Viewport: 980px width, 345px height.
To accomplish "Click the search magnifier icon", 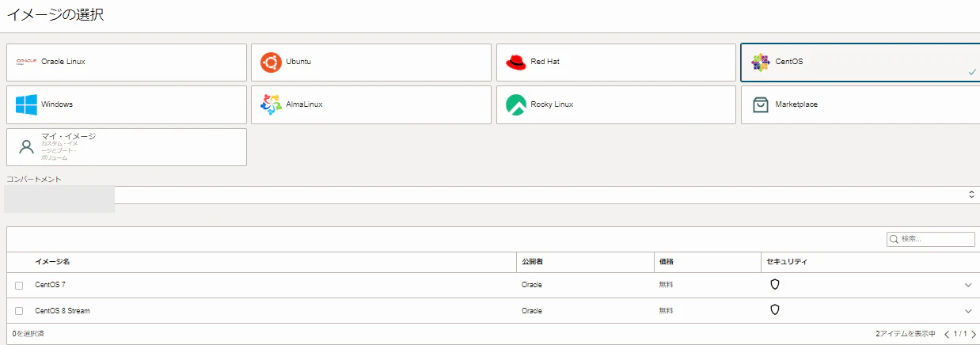I will coord(895,239).
